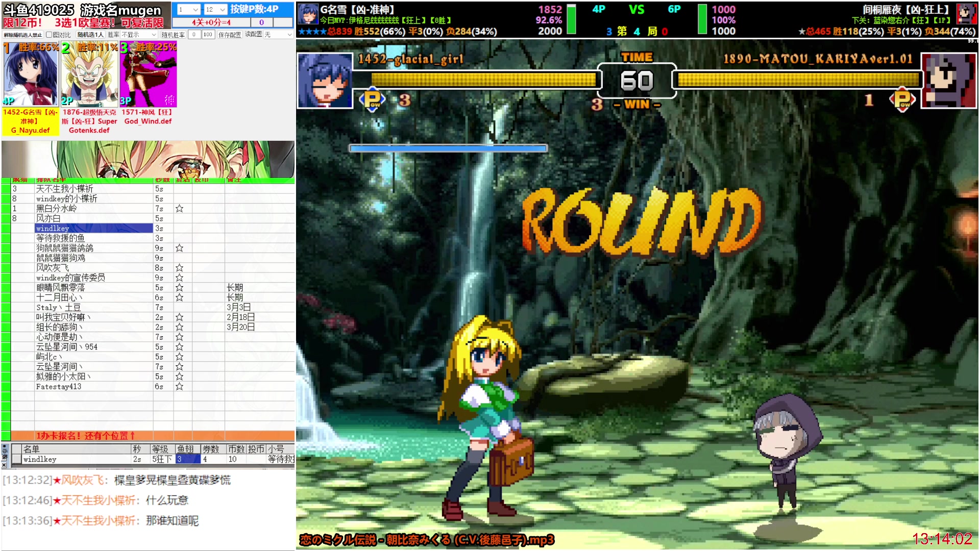This screenshot has height=551, width=980.
Task: Click the blue loading progress bar
Action: [x=448, y=148]
